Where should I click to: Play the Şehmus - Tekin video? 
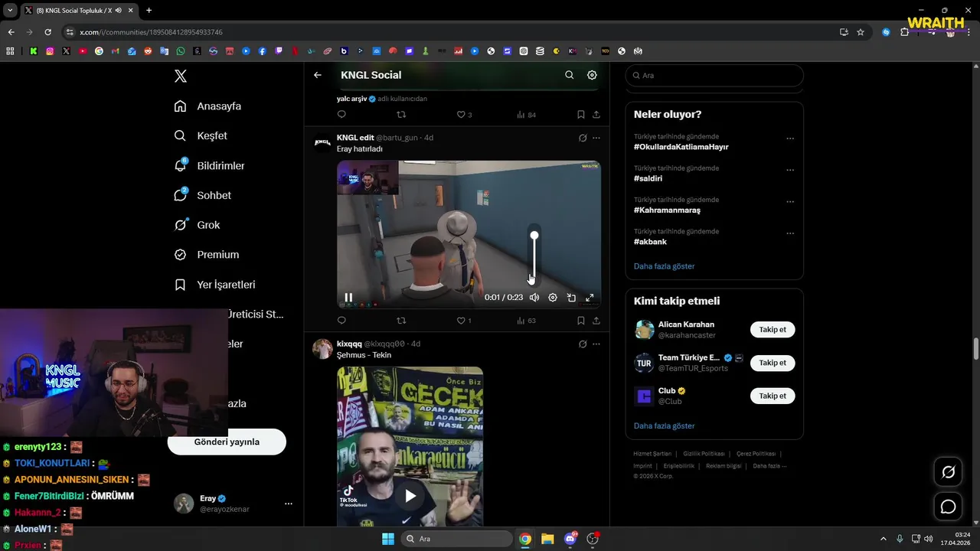pos(410,496)
